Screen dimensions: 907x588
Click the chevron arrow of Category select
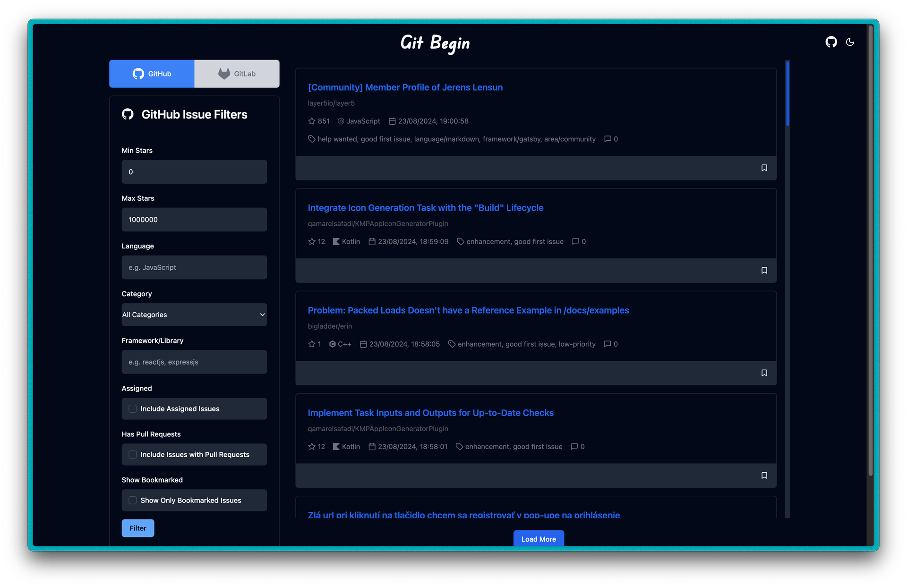[x=262, y=315]
